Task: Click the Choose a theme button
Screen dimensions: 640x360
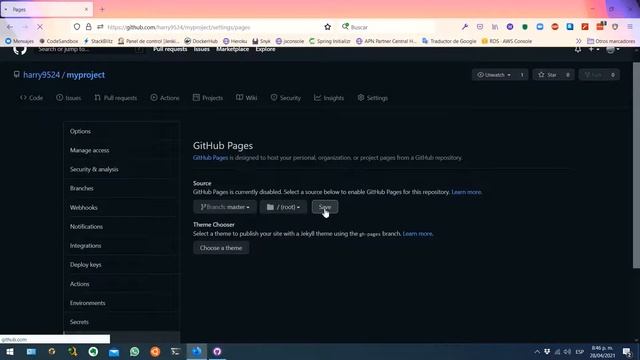Action: [x=221, y=248]
